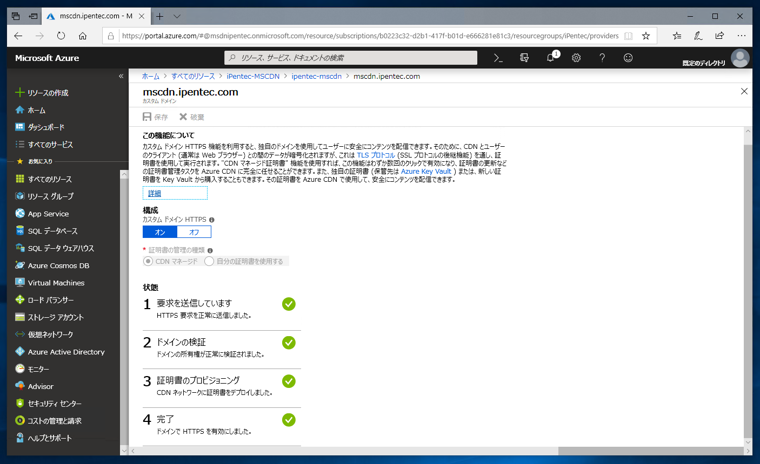Image resolution: width=760 pixels, height=464 pixels.
Task: Open the 詳細 details link
Action: 154,193
